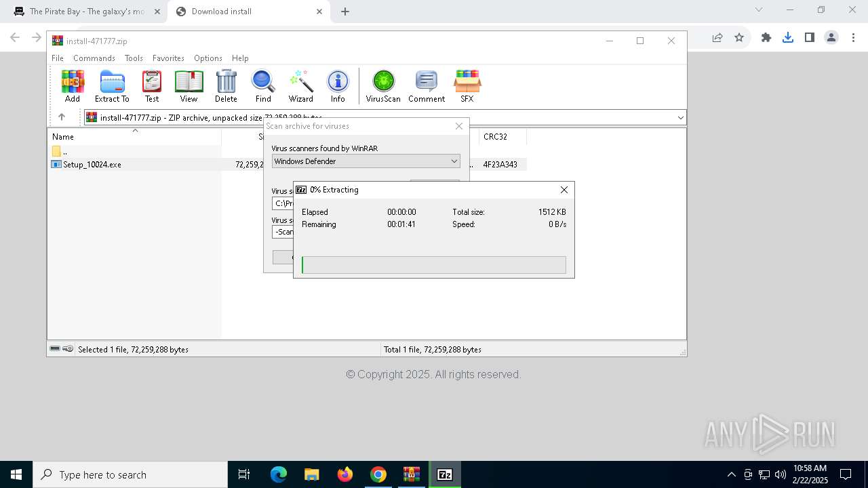Open the tab search chevron in Chrome
The width and height of the screenshot is (868, 488).
tap(759, 9)
